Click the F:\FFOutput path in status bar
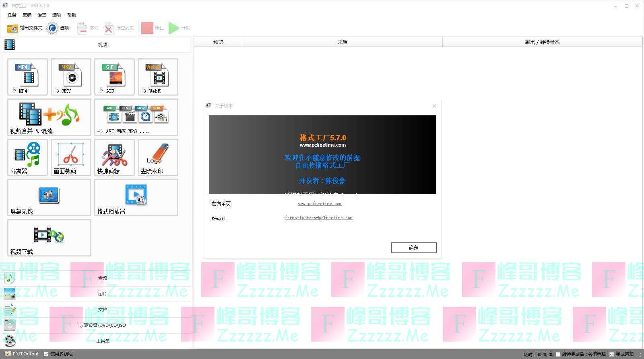 (26, 354)
